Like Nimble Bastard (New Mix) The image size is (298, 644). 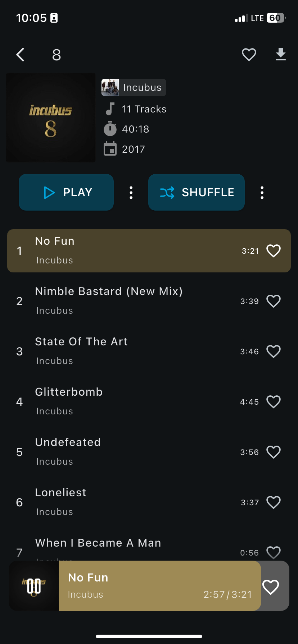click(273, 301)
